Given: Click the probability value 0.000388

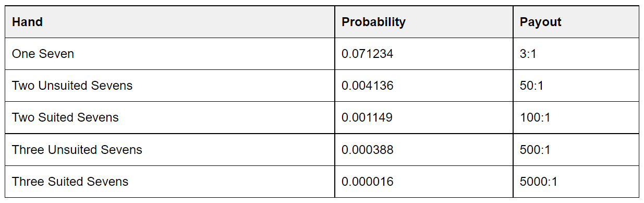Looking at the screenshot, I should tap(367, 150).
